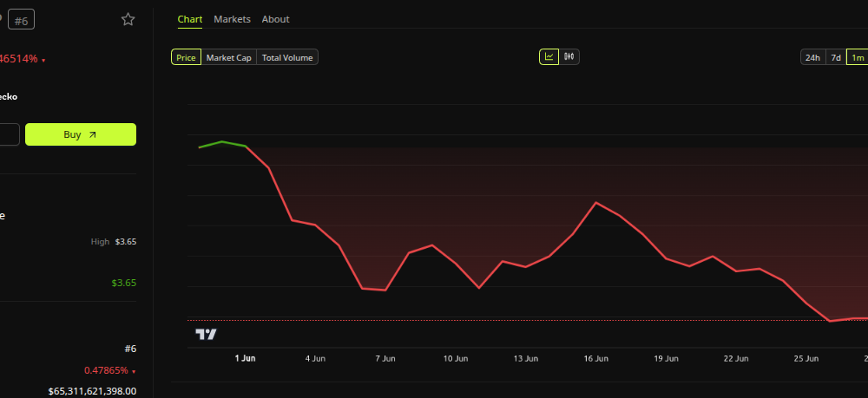Click the 7 Jun axis label
Image resolution: width=868 pixels, height=398 pixels.
(385, 358)
